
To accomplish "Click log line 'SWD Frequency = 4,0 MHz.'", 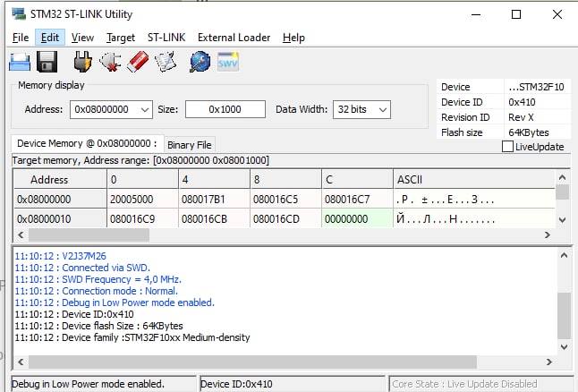I will click(98, 279).
